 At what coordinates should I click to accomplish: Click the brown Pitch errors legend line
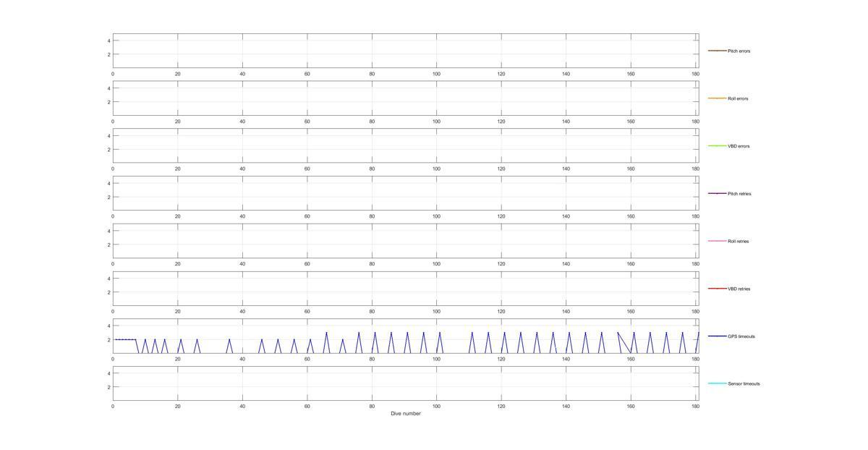(717, 51)
